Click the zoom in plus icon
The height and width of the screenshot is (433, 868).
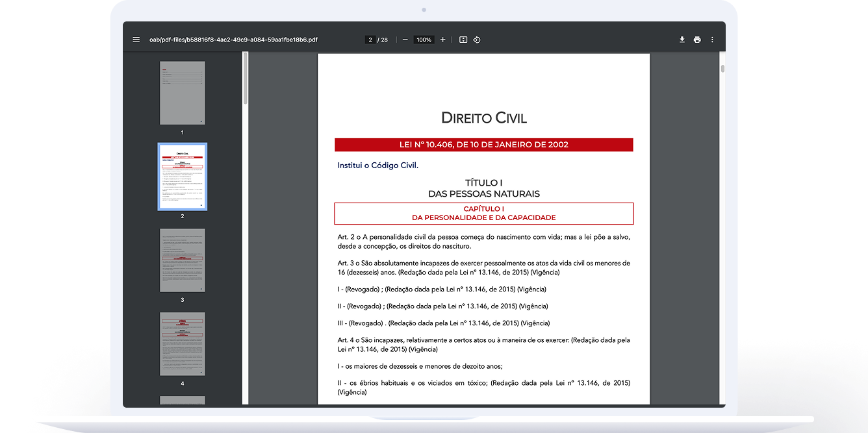pyautogui.click(x=443, y=40)
